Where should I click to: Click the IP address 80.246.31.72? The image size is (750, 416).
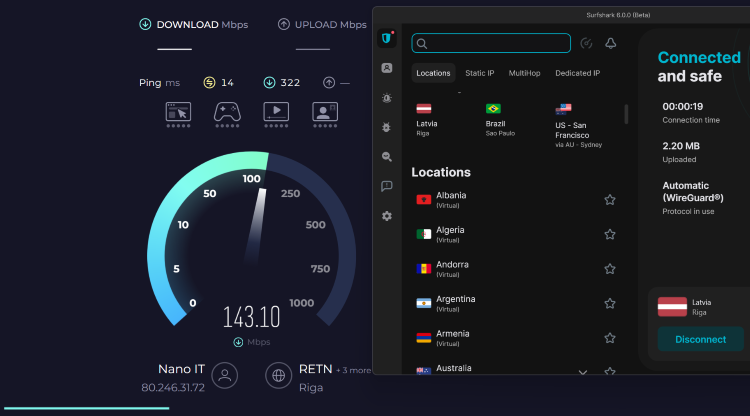click(173, 387)
